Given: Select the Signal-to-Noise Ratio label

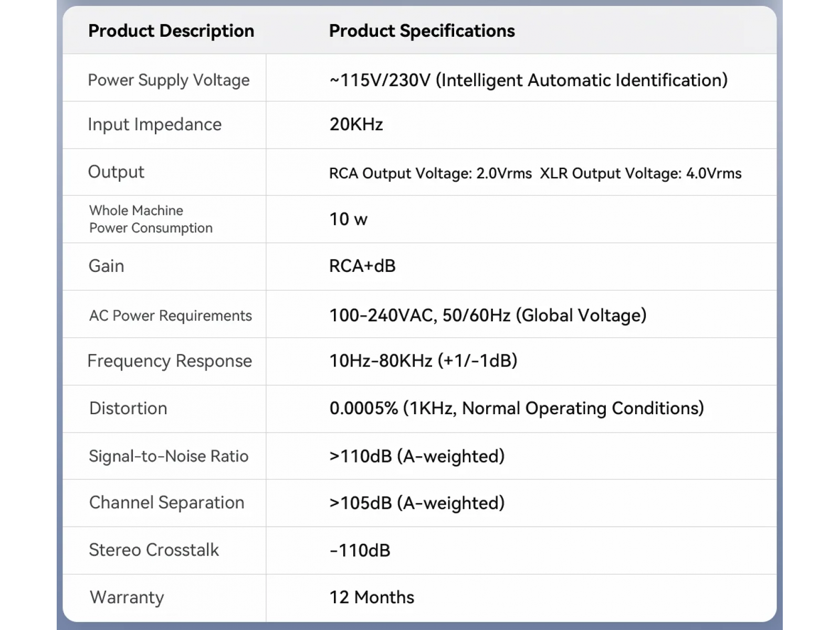Looking at the screenshot, I should [168, 456].
